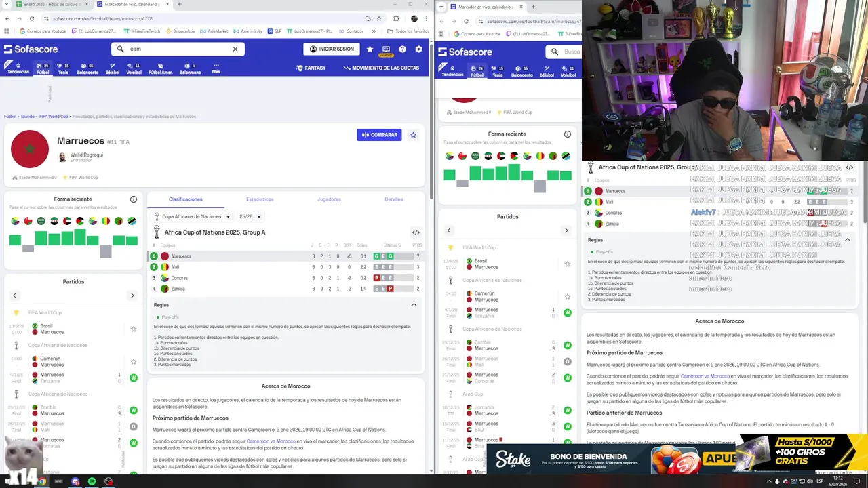Follow the Cameroon vs Morocco link in left window

[x=271, y=441]
